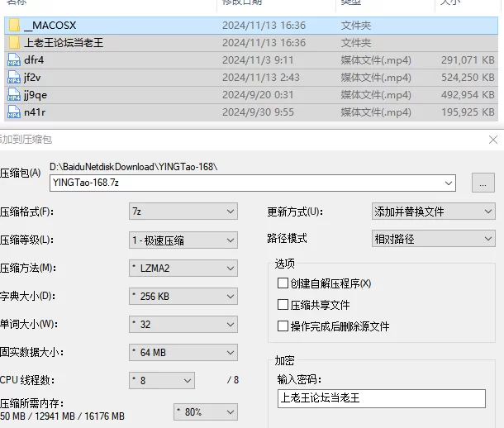The height and width of the screenshot is (428, 504).
Task: Select file name dfr4
Action: (34, 60)
